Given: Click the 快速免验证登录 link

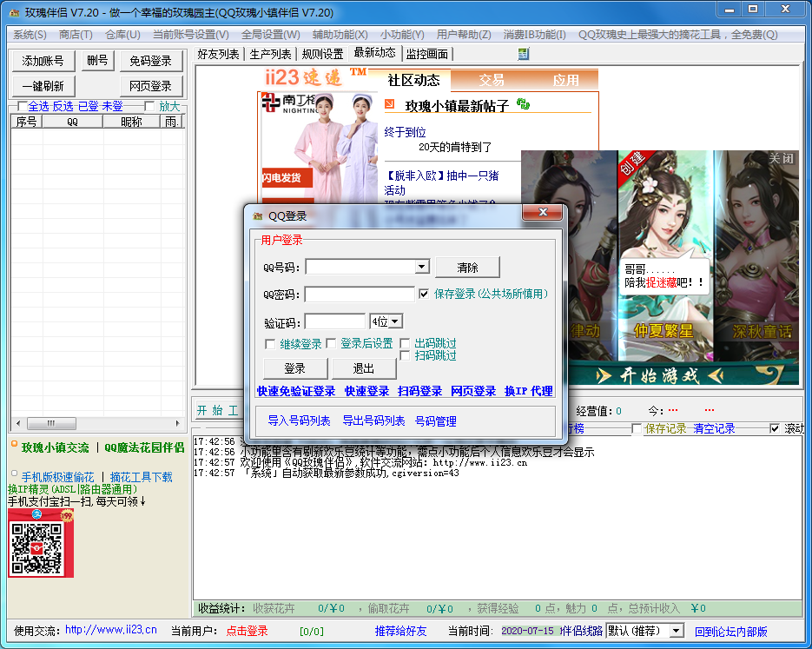Looking at the screenshot, I should pyautogui.click(x=296, y=391).
